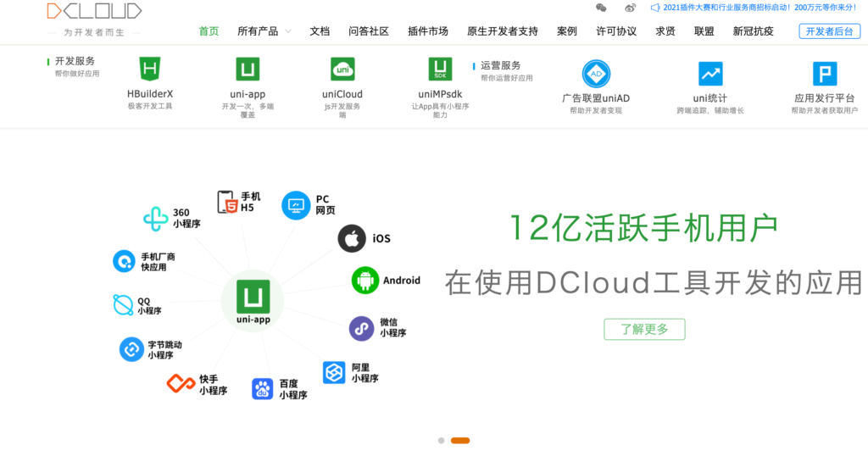Open 问答社区 navigation item
This screenshot has height=473, width=868.
369,31
